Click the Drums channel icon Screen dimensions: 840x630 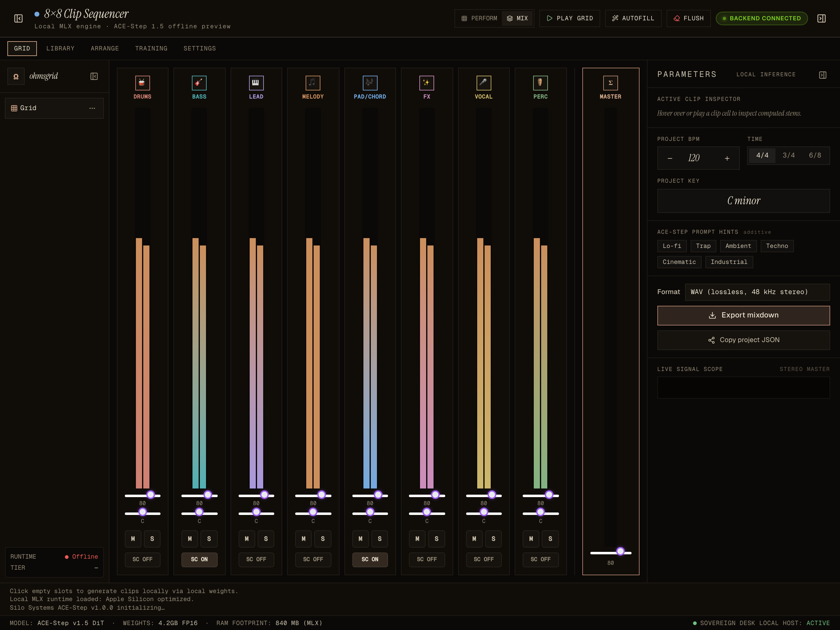[x=142, y=82]
